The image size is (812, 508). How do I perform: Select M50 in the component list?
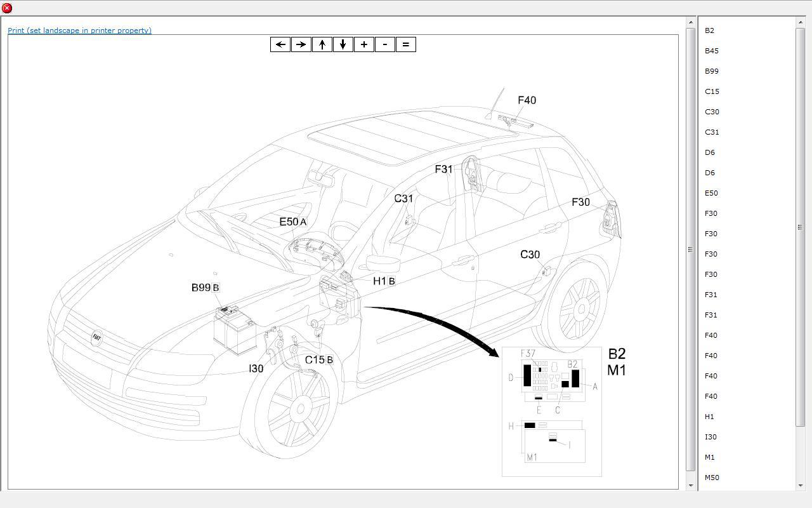pos(712,478)
